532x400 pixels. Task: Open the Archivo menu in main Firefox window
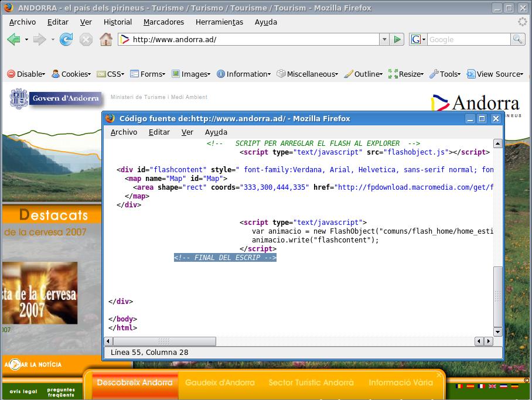[x=22, y=22]
